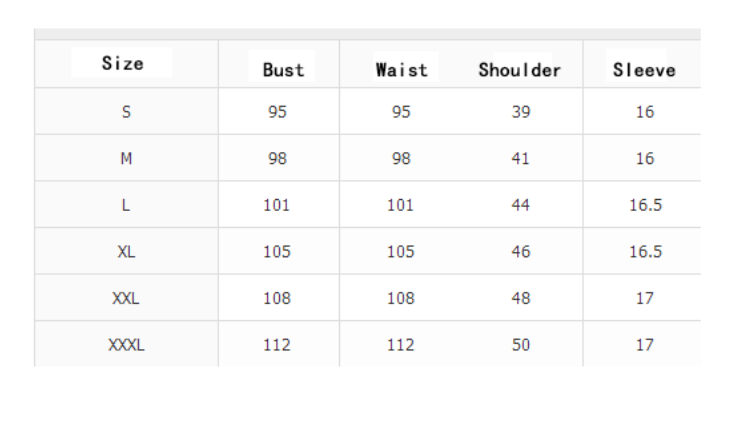Select bust value 112 in XXXL row
The width and height of the screenshot is (732, 435).
pos(277,345)
